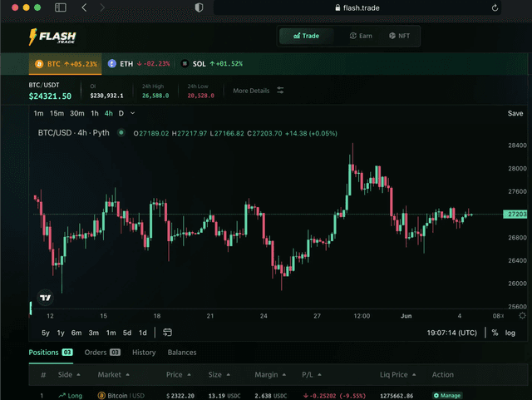This screenshot has width=532, height=400.
Task: Open the History tab
Action: (x=144, y=353)
